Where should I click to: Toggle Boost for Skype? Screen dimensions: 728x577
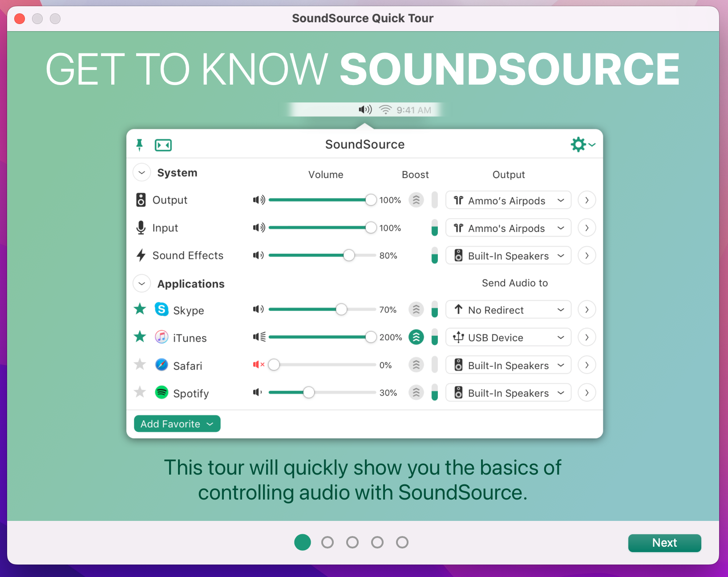tap(416, 309)
